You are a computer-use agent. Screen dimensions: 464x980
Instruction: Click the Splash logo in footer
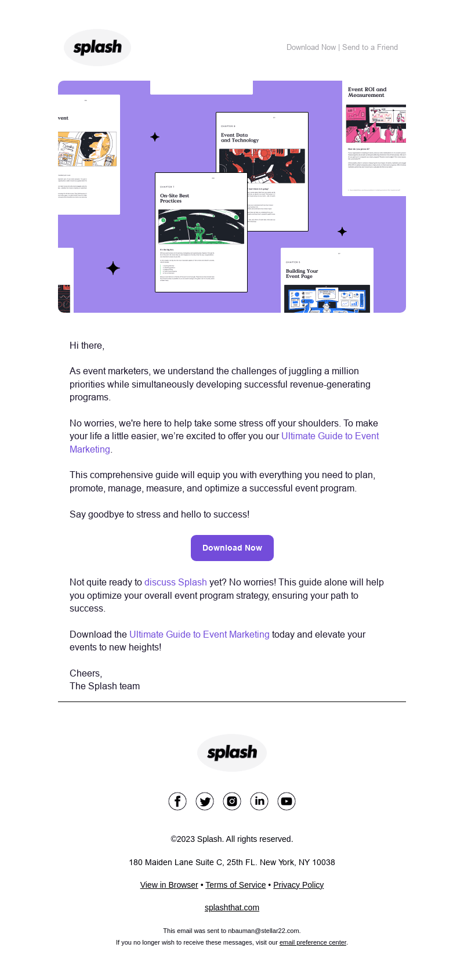tap(232, 753)
